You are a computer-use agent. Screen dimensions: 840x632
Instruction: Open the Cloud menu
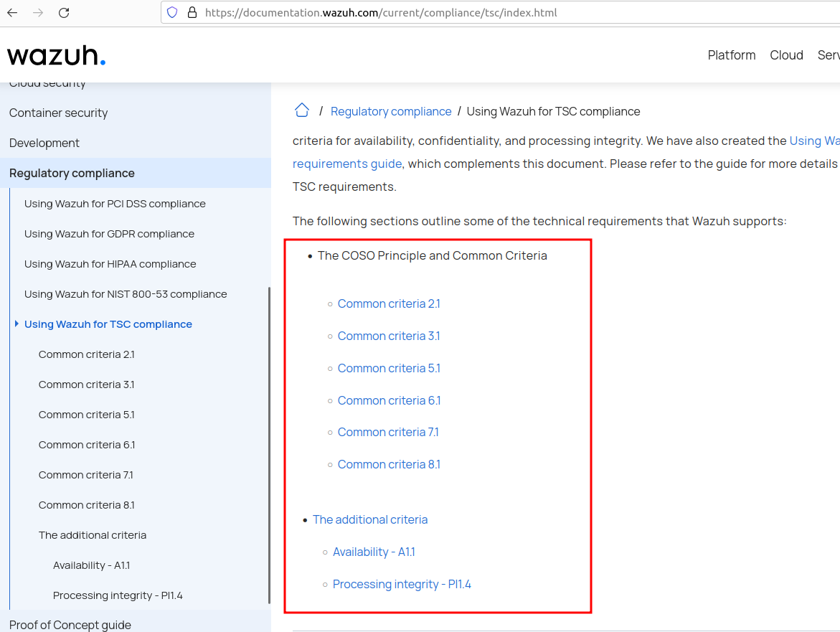point(786,55)
